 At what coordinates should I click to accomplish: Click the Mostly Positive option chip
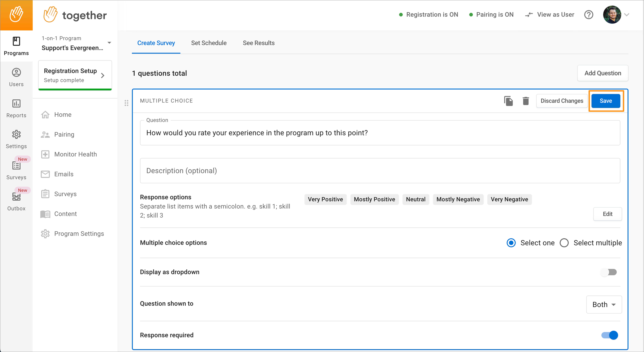pos(374,200)
